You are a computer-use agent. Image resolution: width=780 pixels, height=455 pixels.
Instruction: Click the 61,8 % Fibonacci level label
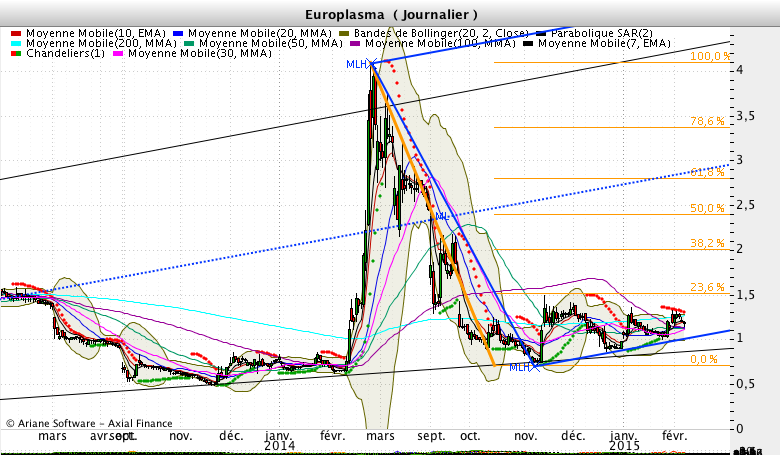coord(707,173)
